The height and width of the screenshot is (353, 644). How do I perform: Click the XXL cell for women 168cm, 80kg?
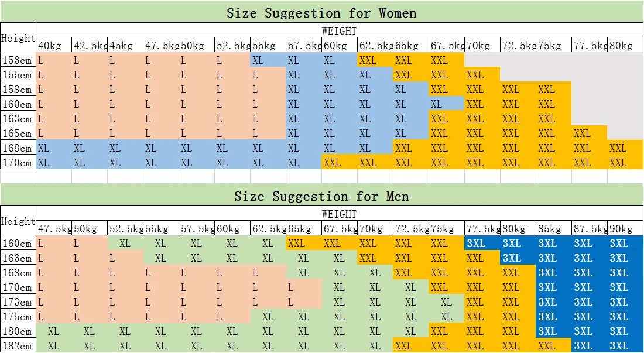click(621, 148)
